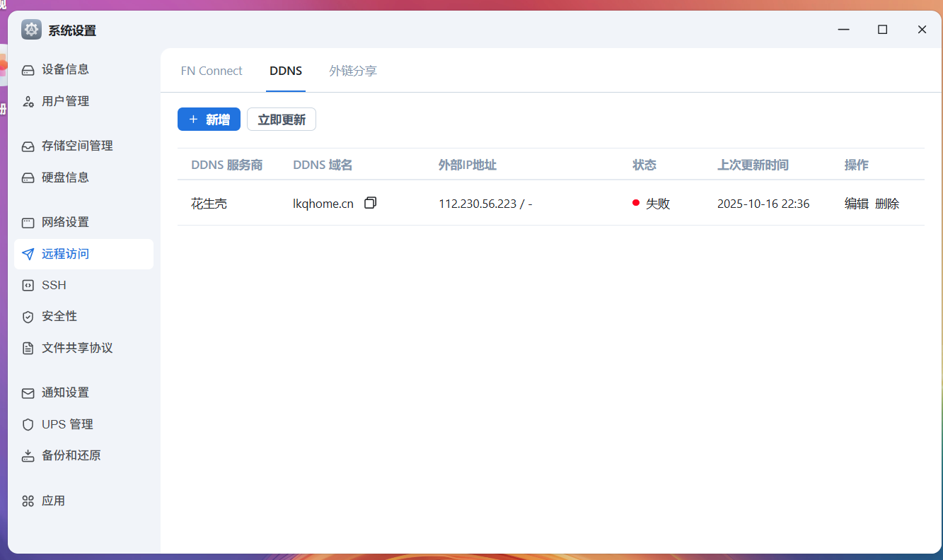Go to 通知设置 in sidebar

pos(65,392)
